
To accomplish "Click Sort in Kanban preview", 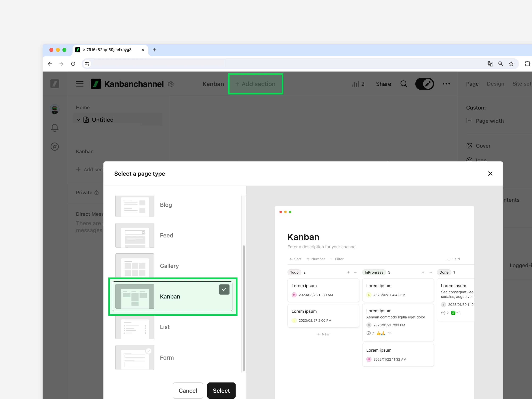I will tap(295, 259).
